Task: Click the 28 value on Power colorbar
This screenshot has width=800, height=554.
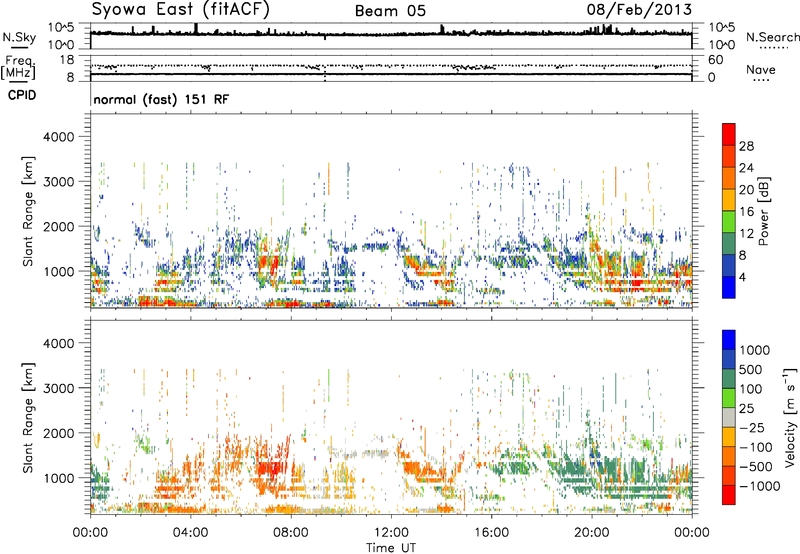Action: [x=746, y=146]
